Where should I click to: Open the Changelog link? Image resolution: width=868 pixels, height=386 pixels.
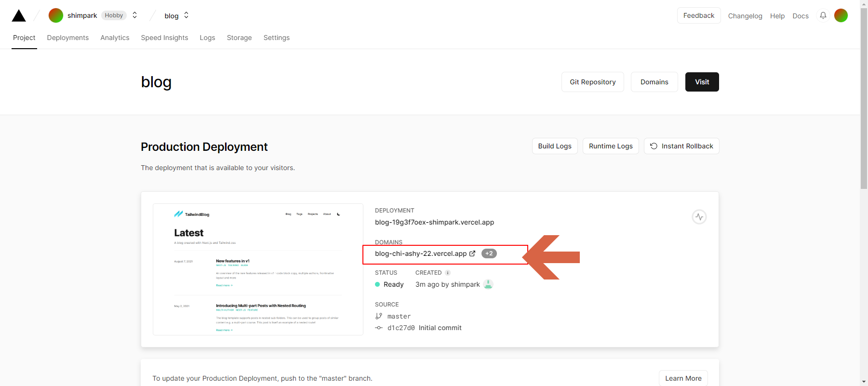point(745,16)
